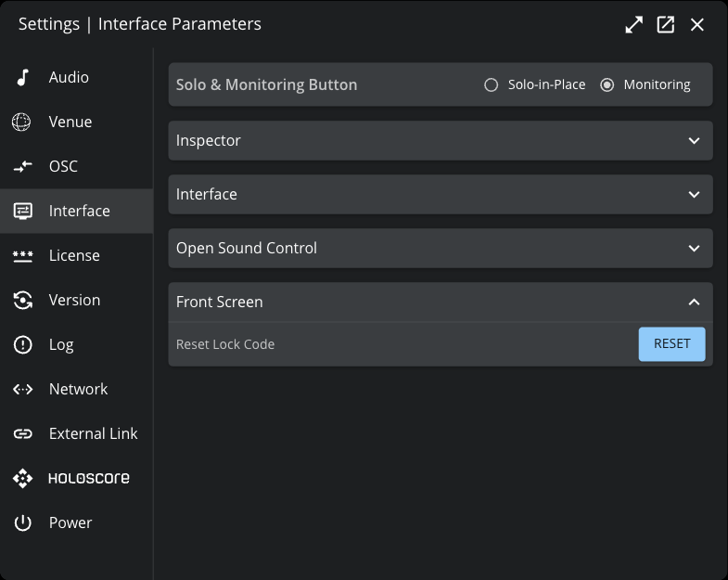Expand settings window to fullscreen
728x580 pixels.
click(x=633, y=25)
